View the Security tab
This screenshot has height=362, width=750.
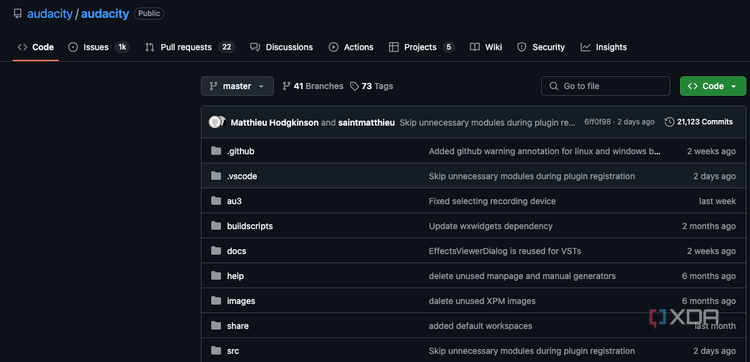(x=541, y=47)
